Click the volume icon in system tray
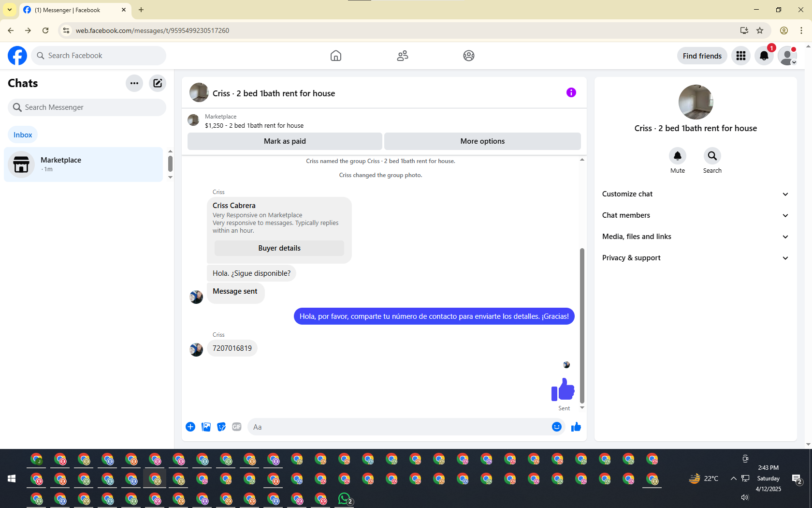812x508 pixels. [x=745, y=497]
